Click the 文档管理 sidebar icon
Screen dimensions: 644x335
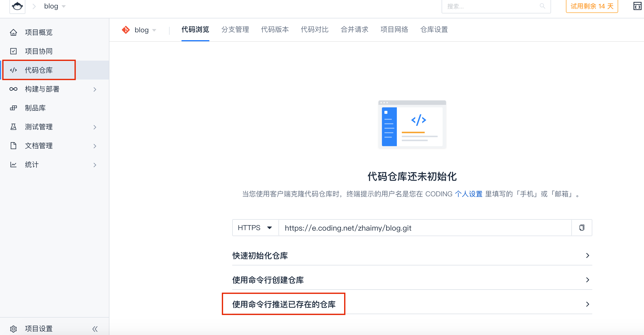coord(13,146)
